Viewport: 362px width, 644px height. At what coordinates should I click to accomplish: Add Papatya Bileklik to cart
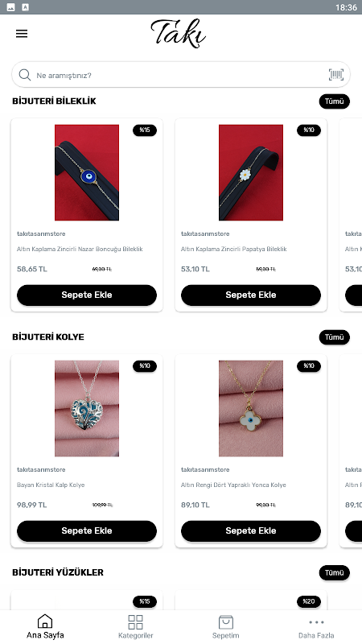[251, 295]
